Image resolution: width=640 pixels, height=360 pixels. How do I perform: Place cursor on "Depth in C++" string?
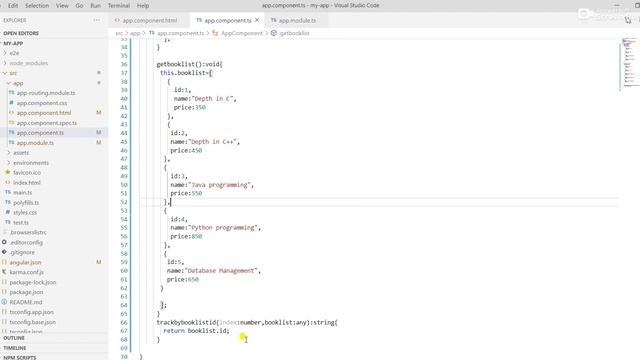pos(213,142)
